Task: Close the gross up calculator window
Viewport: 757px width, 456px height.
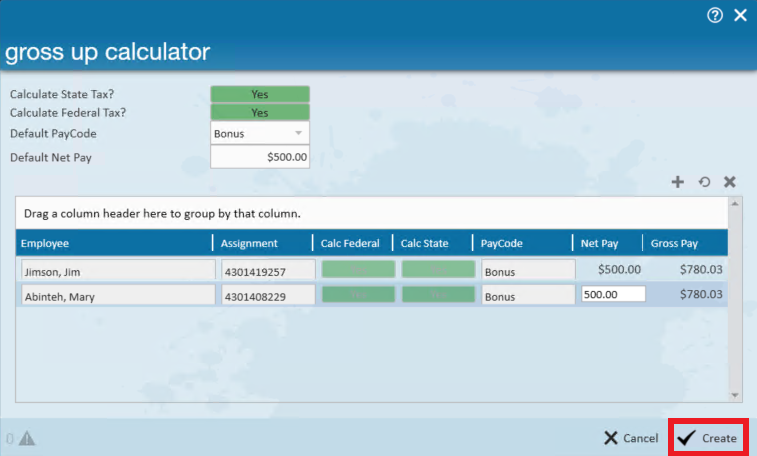Action: pyautogui.click(x=740, y=15)
